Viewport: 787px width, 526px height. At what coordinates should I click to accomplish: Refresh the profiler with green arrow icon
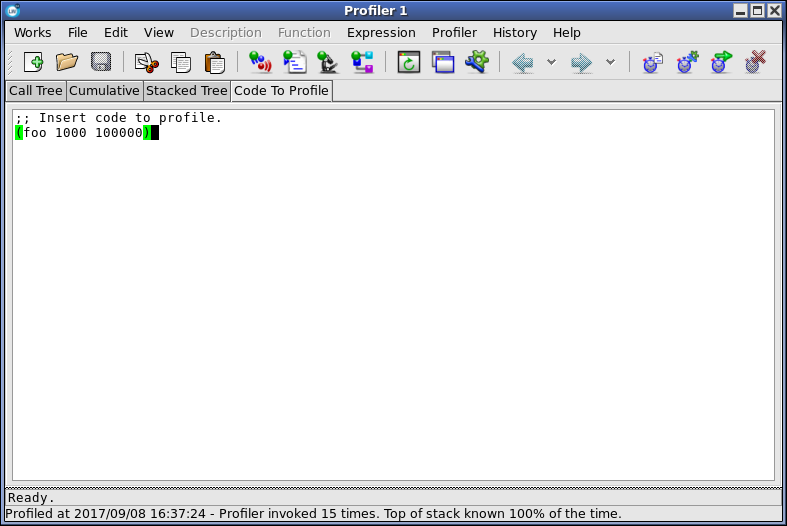point(409,63)
